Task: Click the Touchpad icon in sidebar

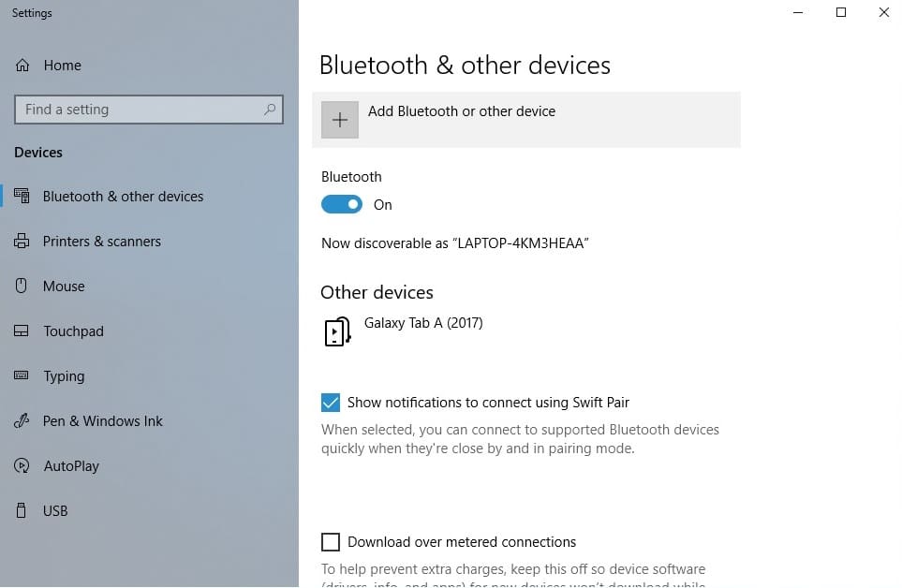Action: (x=22, y=331)
